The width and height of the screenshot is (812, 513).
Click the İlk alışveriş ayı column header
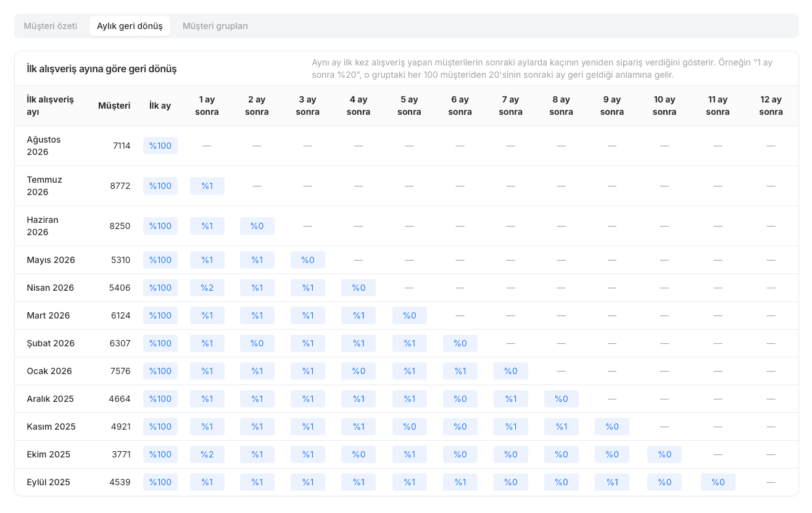[x=50, y=106]
